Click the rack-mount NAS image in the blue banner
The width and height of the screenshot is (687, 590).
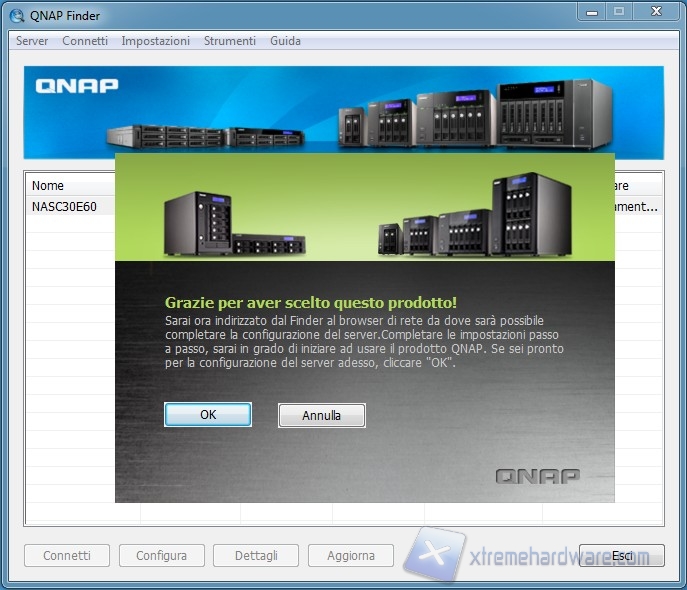(x=200, y=135)
